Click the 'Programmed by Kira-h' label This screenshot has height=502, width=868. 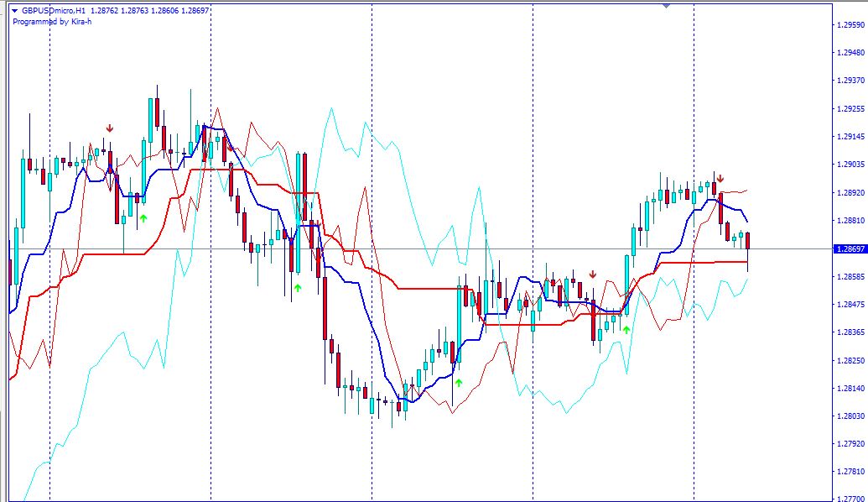coord(52,22)
